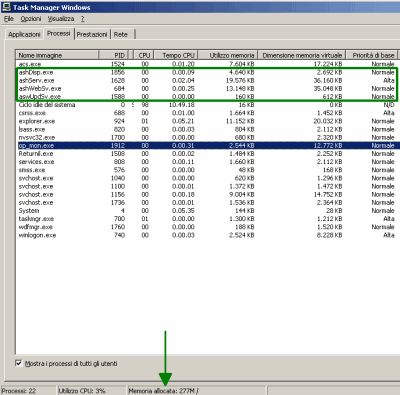Sort by Nome immagine column header

click(57, 55)
